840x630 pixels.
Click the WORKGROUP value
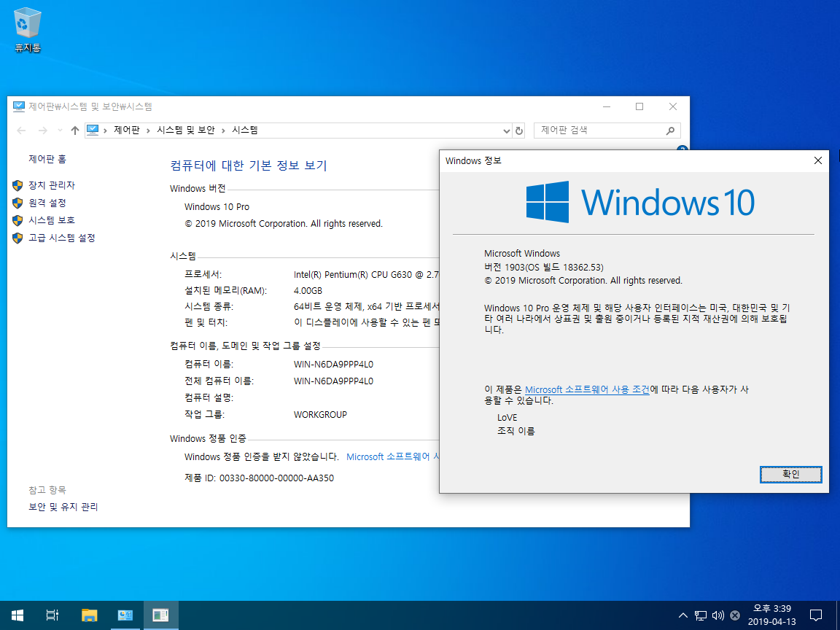point(320,415)
